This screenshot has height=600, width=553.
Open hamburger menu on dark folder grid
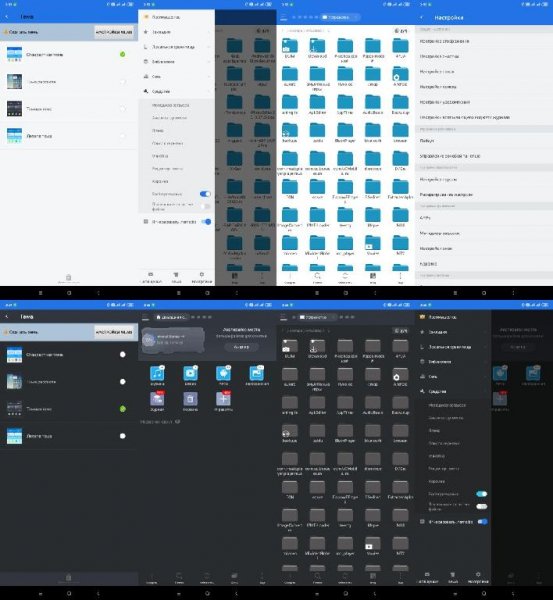[x=284, y=317]
